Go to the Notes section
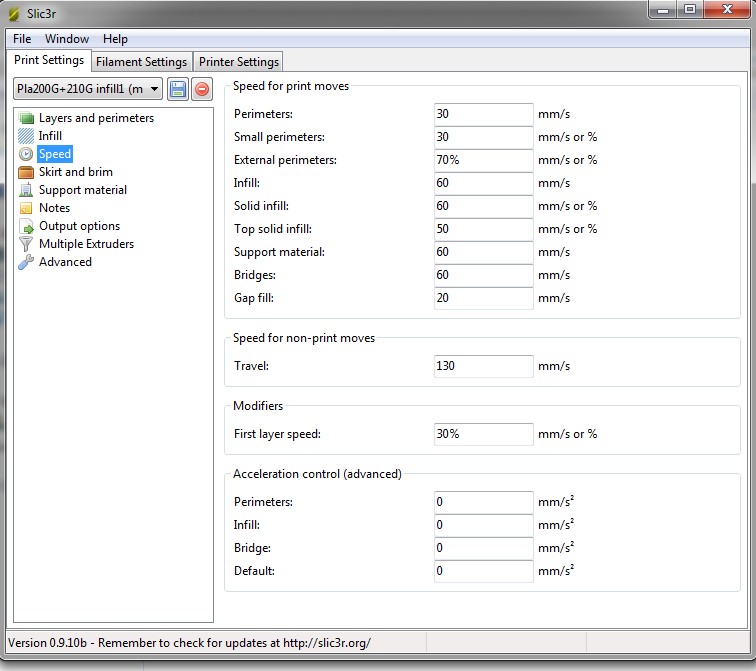Image resolution: width=756 pixels, height=671 pixels. coord(54,208)
